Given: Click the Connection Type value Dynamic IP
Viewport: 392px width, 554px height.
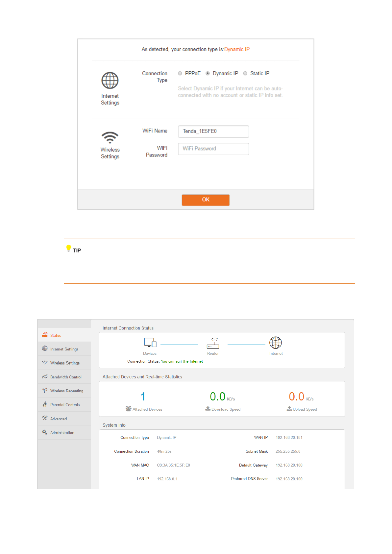Looking at the screenshot, I should (x=167, y=438).
